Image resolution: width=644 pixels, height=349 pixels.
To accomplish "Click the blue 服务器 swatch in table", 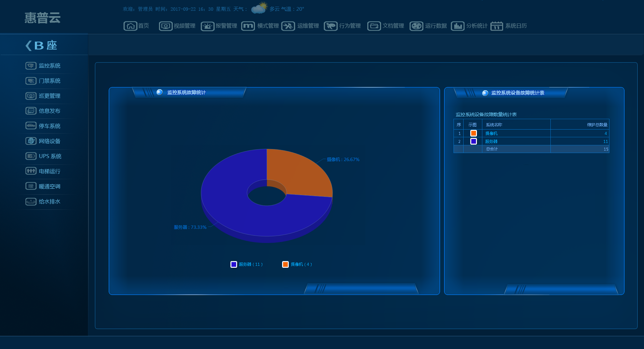I will [x=473, y=141].
